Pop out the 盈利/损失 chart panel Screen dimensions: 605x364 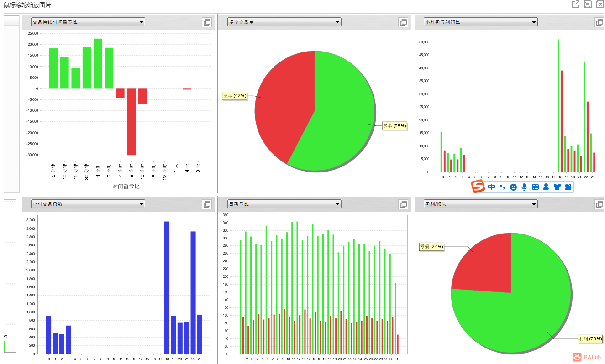click(x=600, y=204)
